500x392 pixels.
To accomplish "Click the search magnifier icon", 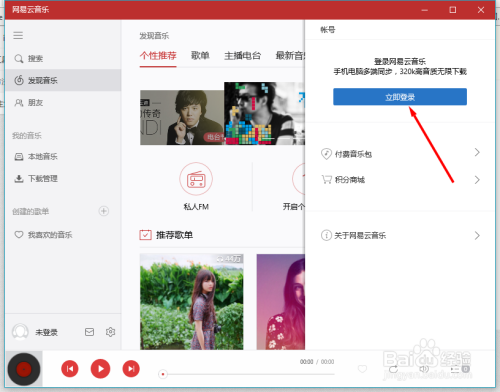I will (19, 59).
